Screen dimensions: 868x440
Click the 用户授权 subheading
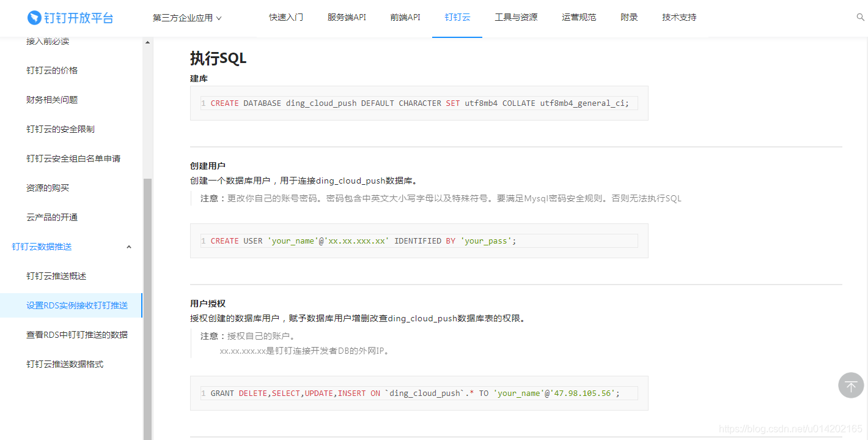[x=208, y=304]
